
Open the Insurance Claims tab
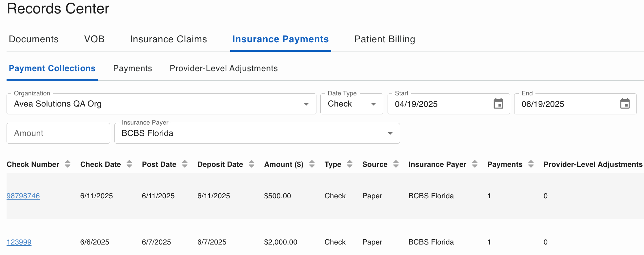[169, 39]
